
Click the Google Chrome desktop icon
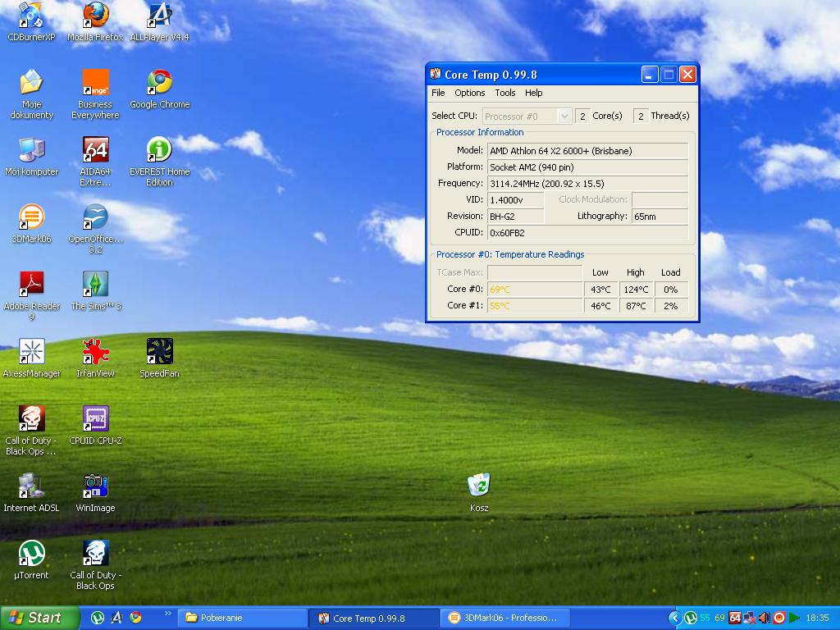point(159,83)
